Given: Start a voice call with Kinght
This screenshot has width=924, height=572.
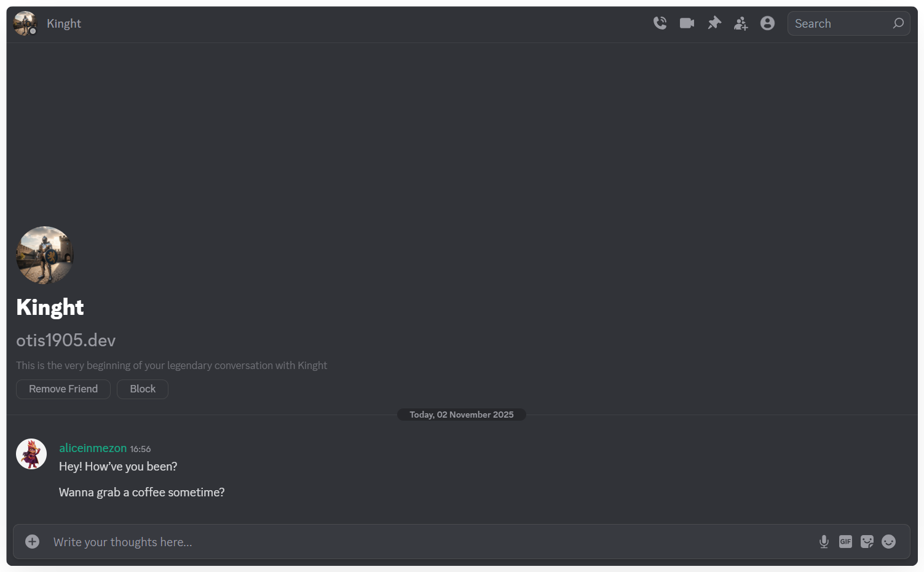Looking at the screenshot, I should pos(660,23).
